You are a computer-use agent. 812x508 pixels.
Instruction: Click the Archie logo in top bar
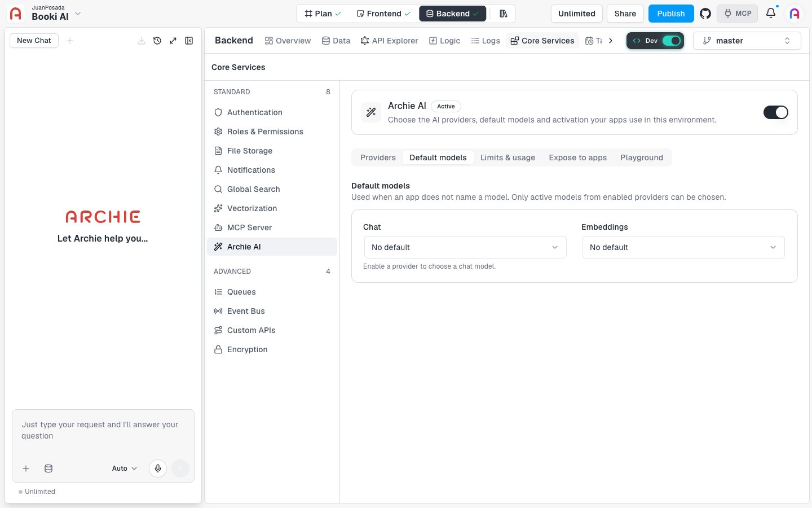coord(16,14)
